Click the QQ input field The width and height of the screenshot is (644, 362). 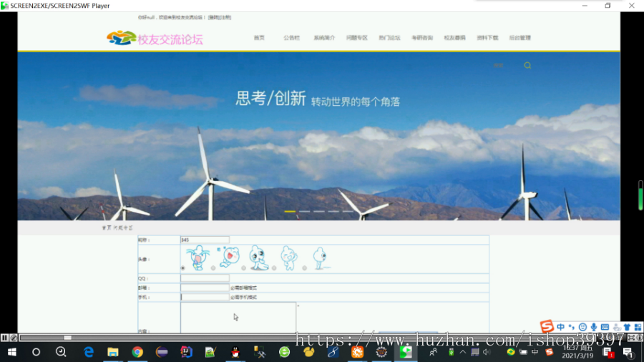[205, 278]
